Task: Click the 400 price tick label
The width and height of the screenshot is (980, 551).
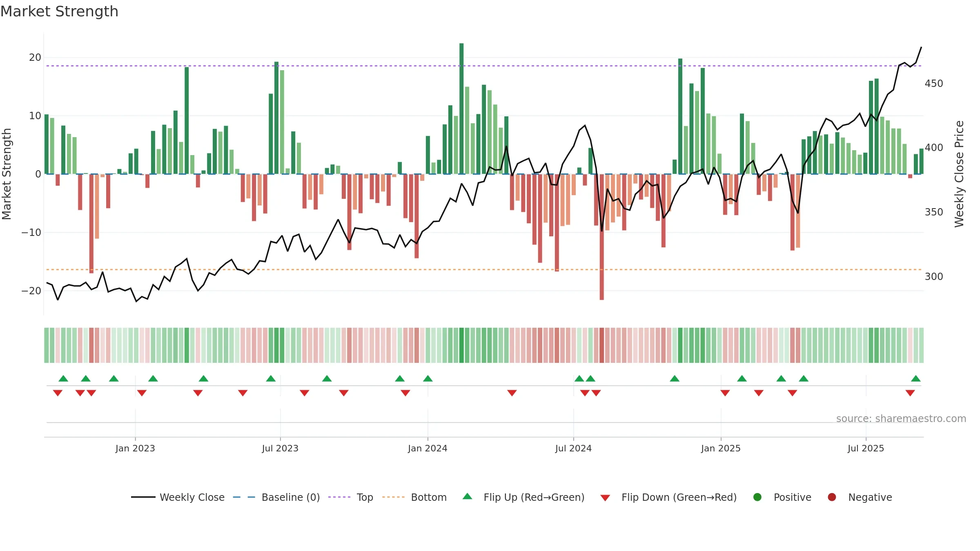Action: click(x=934, y=147)
